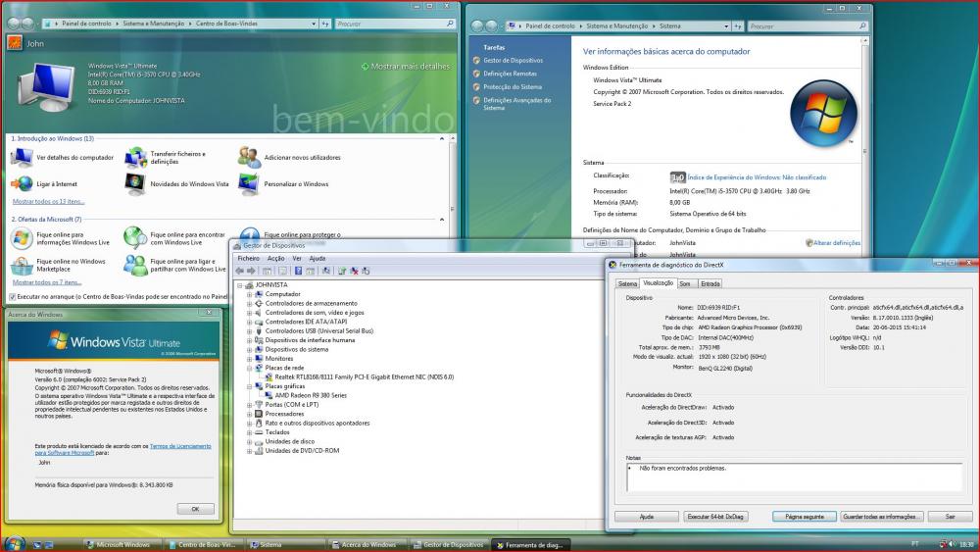Image resolution: width=980 pixels, height=552 pixels.
Task: Click OK in Acerca do Windows dialog
Action: tap(195, 509)
